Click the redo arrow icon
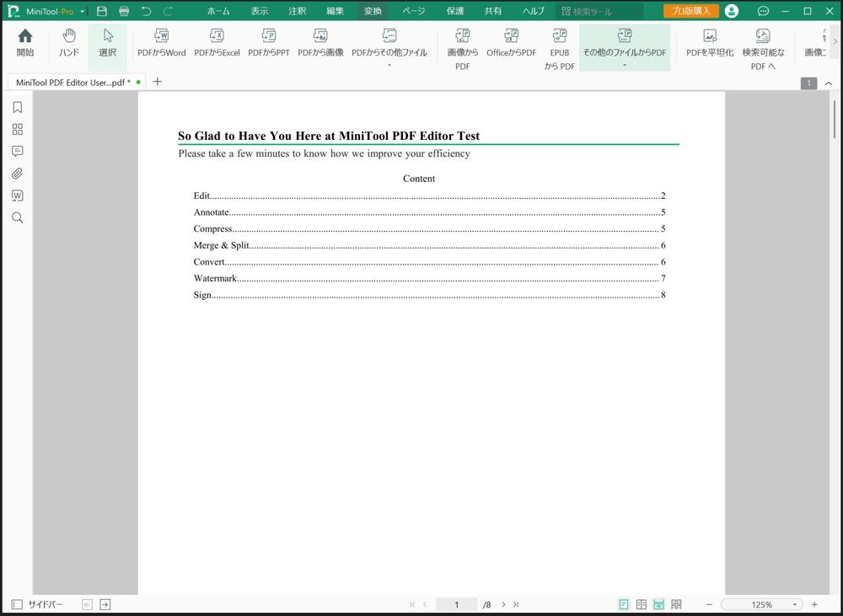This screenshot has width=843, height=616. click(x=168, y=11)
